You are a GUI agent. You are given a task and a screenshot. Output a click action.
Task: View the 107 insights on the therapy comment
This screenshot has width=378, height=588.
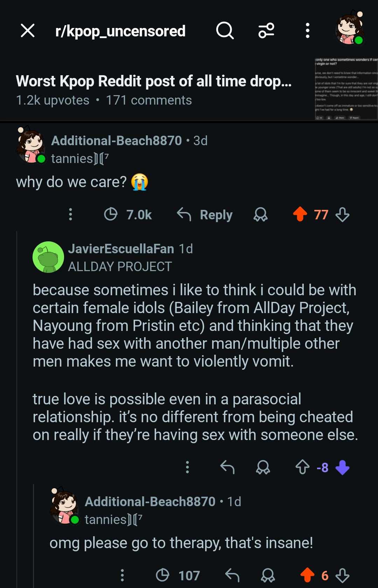tap(178, 575)
